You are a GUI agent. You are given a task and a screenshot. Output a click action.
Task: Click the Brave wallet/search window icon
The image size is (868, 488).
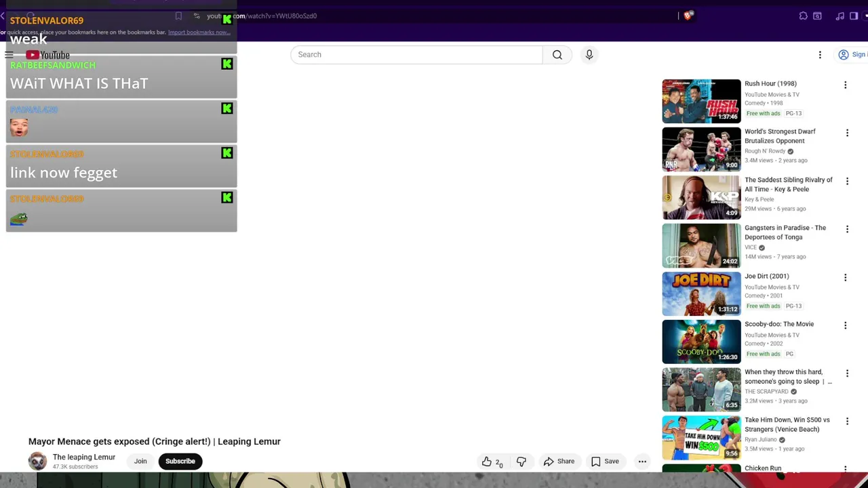(x=817, y=16)
